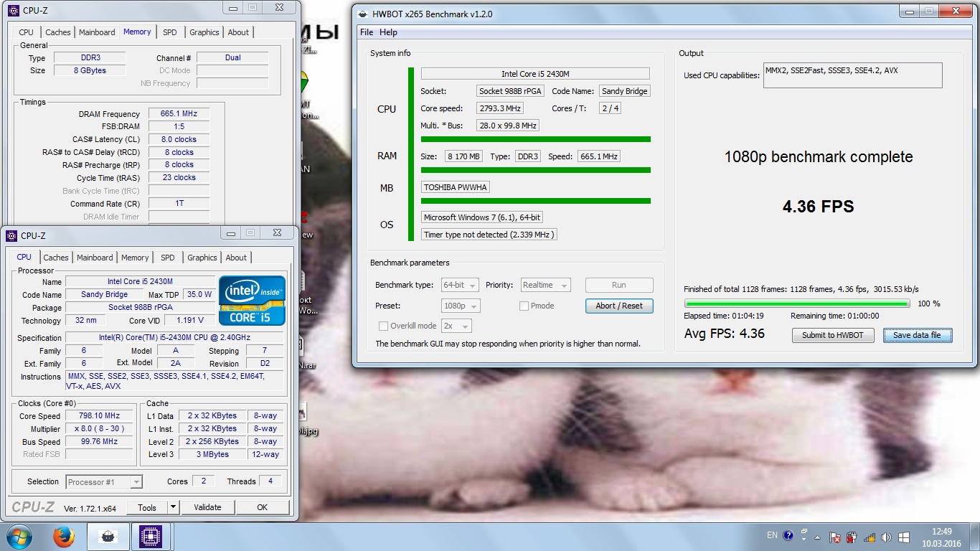Screen dimensions: 980x551
Task: Open the Overkill 2x multiplier dropdown
Action: click(x=456, y=326)
